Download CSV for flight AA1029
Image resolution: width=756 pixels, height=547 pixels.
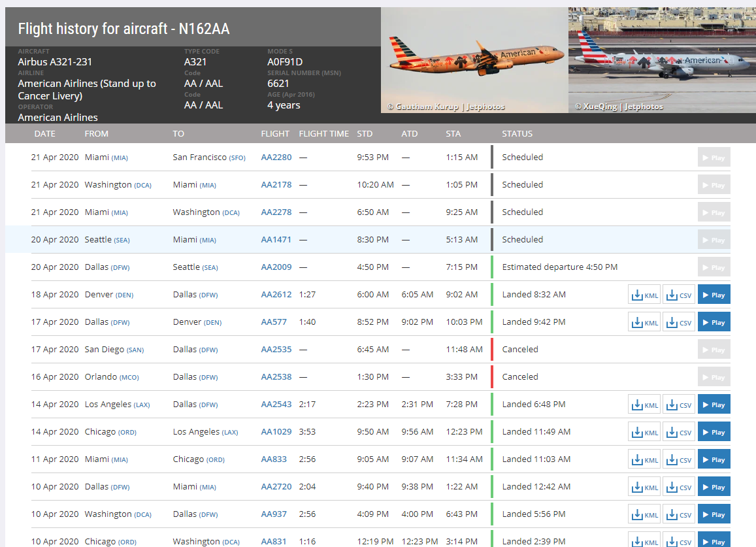click(x=679, y=432)
